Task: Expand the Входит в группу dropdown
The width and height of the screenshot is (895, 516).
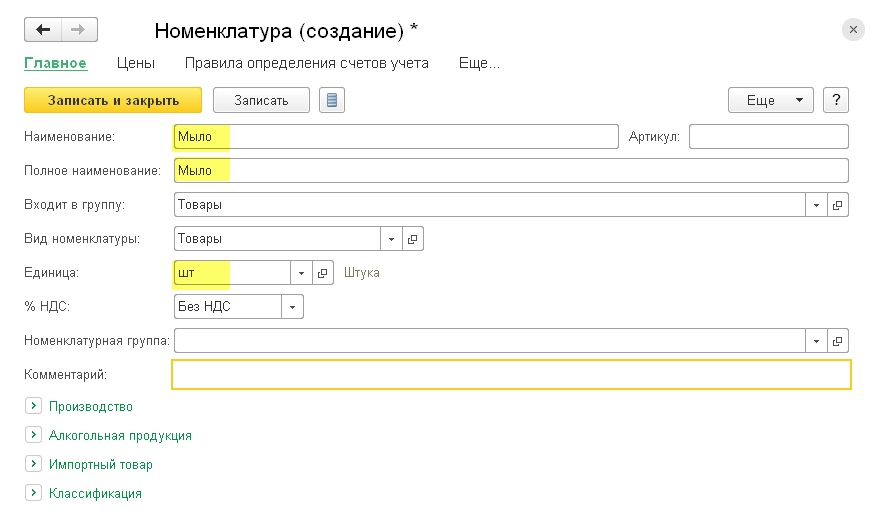Action: pyautogui.click(x=816, y=205)
